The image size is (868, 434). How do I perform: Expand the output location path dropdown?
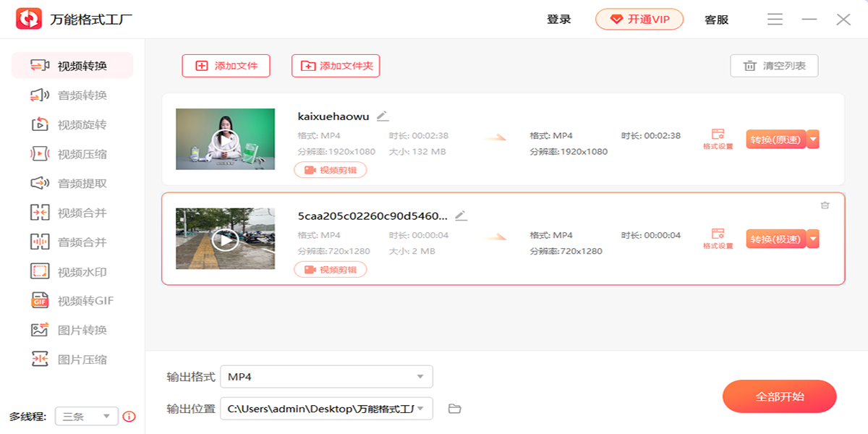tap(420, 409)
